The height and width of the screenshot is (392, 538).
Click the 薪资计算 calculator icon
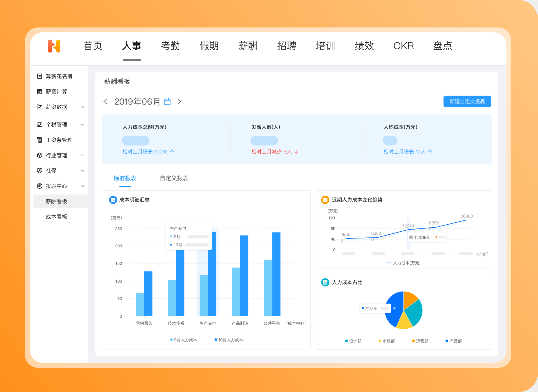(x=40, y=92)
